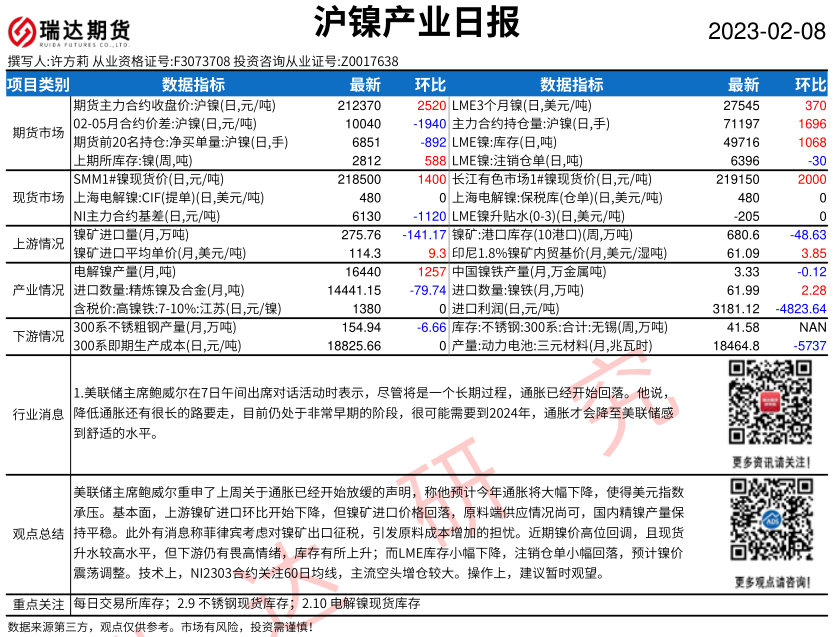Viewport: 833px width, 637px height.
Task: Click the 重点关注 row label
Action: (x=38, y=604)
